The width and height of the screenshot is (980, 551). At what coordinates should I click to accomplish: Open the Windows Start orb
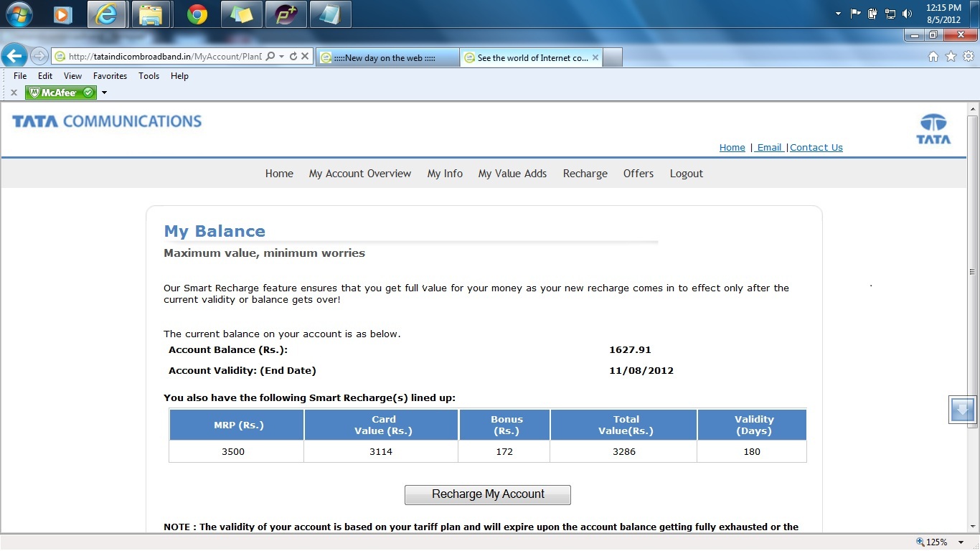coord(19,14)
